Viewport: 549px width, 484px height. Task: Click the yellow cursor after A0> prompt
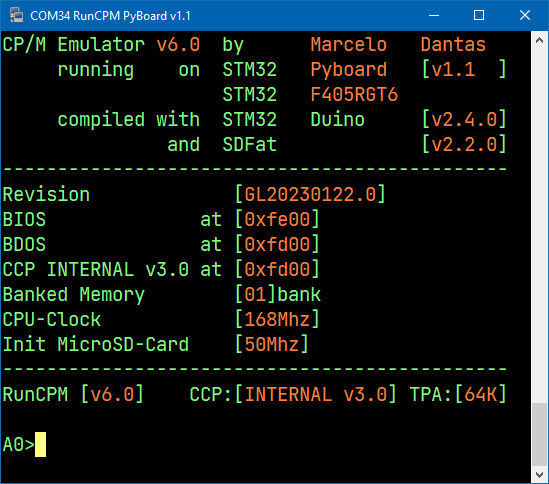pos(40,444)
